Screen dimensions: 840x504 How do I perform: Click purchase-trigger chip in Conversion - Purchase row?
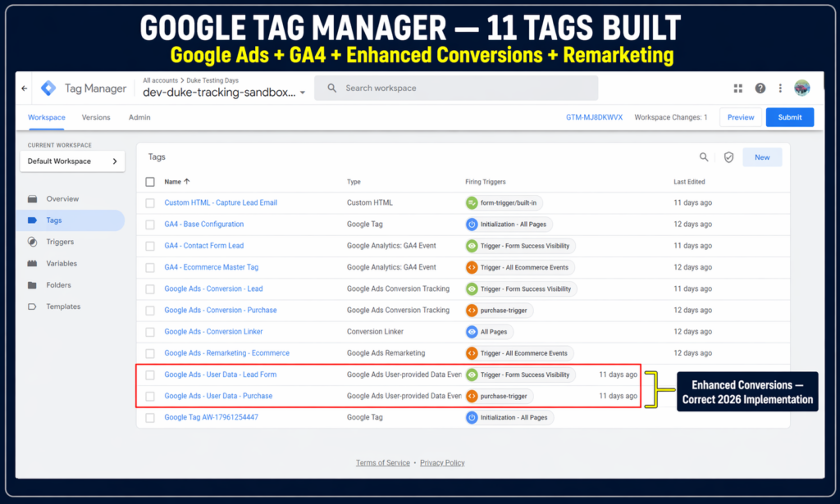pos(499,311)
